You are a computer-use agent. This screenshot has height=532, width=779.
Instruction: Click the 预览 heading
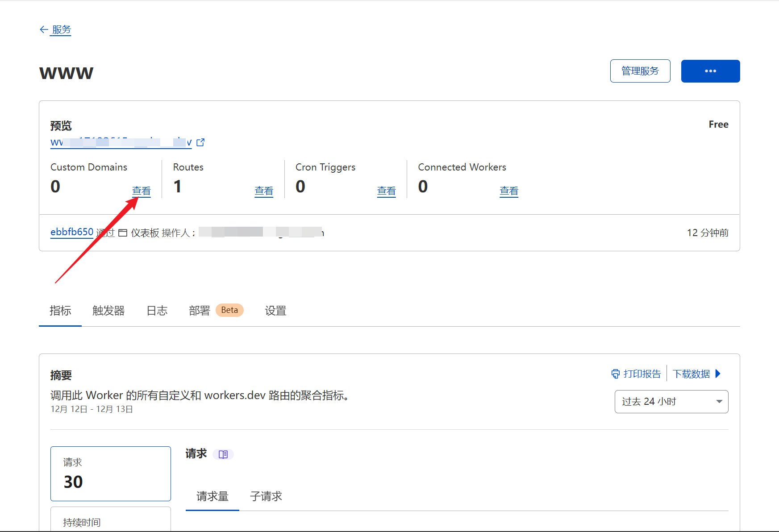(x=61, y=126)
